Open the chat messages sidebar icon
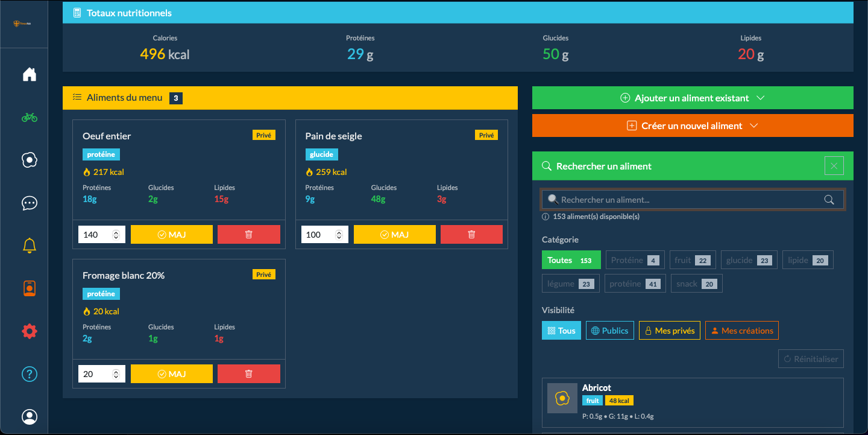868x435 pixels. point(30,203)
